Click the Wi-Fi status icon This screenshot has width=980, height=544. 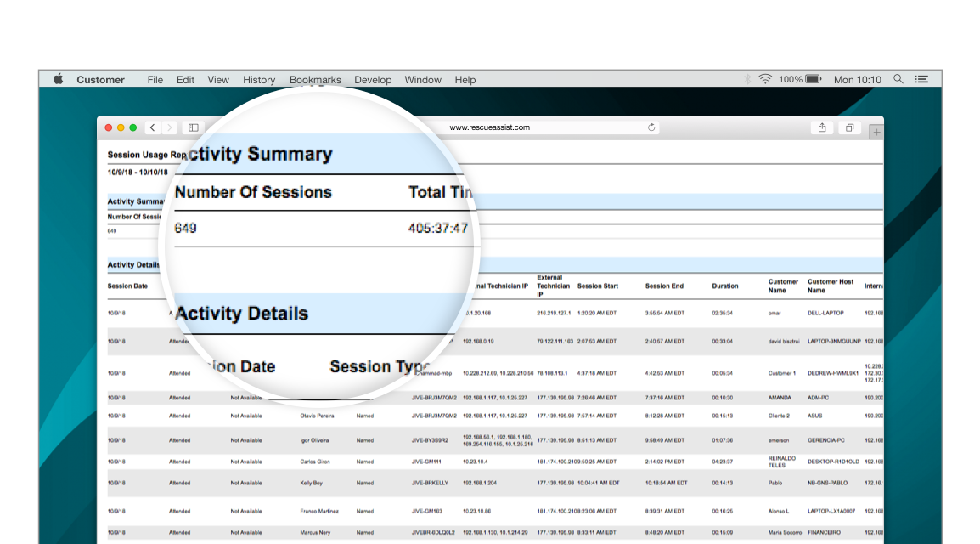click(765, 79)
